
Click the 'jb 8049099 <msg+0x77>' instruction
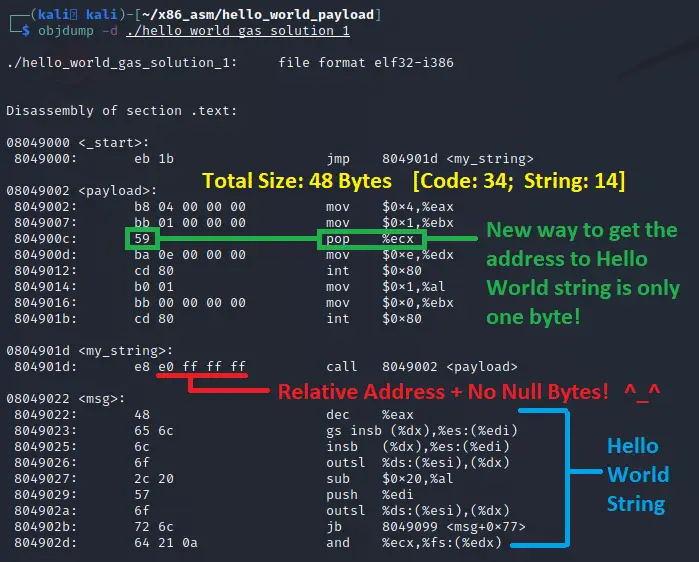coord(426,527)
